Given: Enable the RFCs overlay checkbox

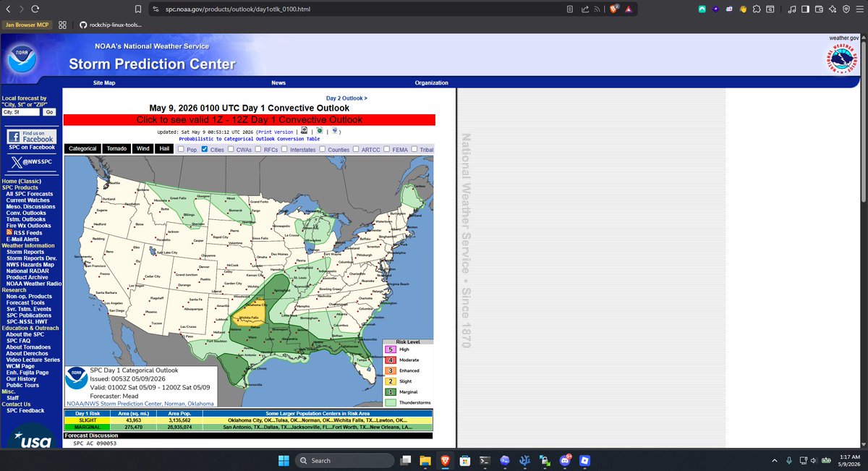Looking at the screenshot, I should [x=258, y=149].
